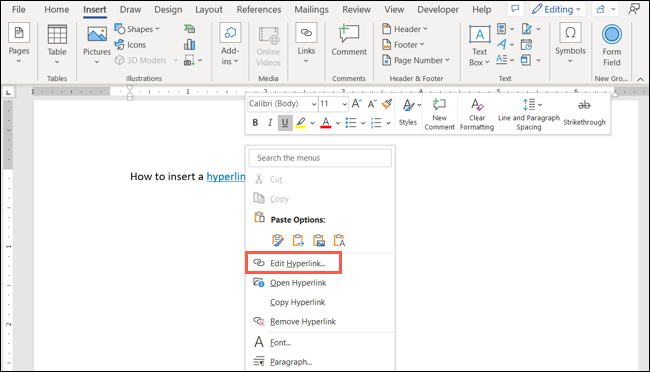Insert Date and Time icon
Image resolution: width=650 pixels, height=372 pixels.
pos(526,44)
